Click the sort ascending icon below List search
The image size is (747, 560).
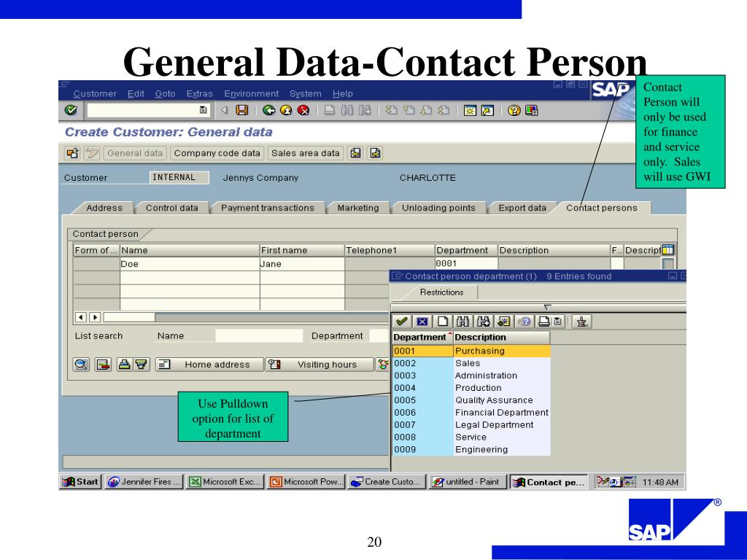[x=124, y=365]
